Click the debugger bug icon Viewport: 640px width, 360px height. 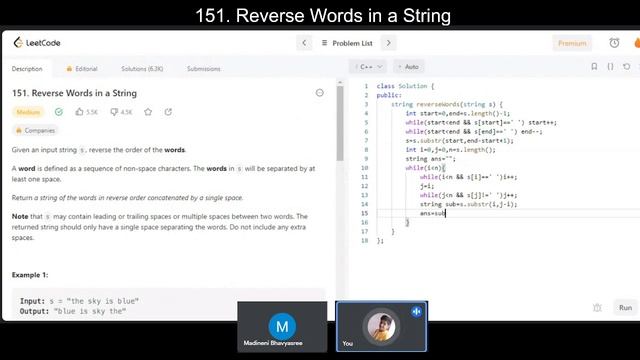597,308
